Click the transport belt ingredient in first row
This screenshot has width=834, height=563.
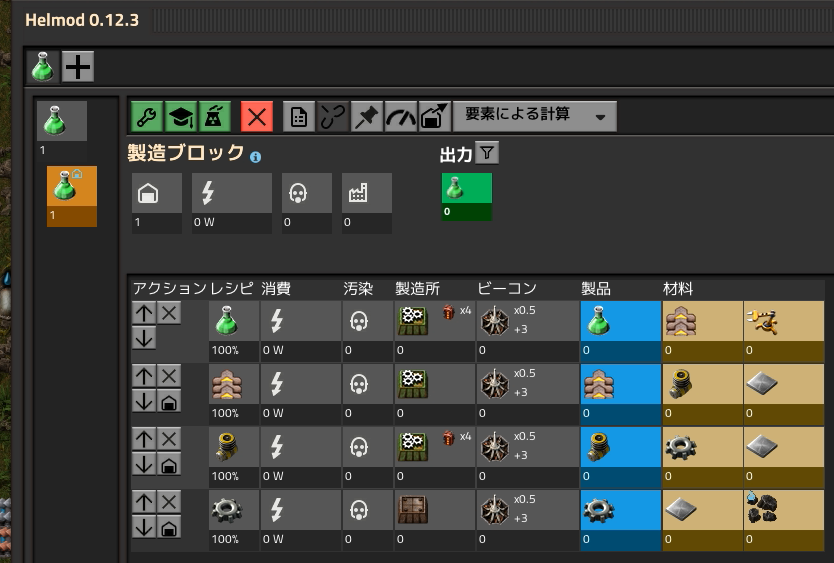tap(702, 331)
